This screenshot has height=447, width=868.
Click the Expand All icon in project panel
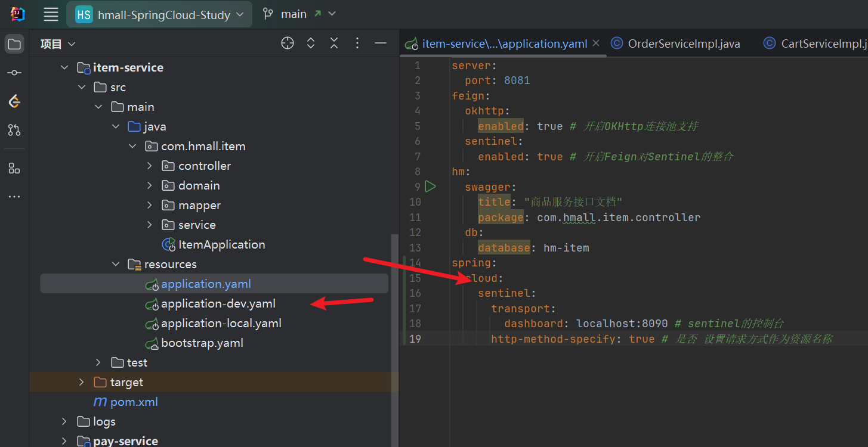[311, 44]
